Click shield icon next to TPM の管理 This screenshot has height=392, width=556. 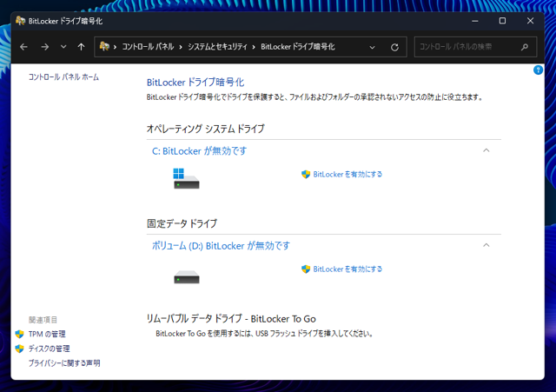point(19,334)
